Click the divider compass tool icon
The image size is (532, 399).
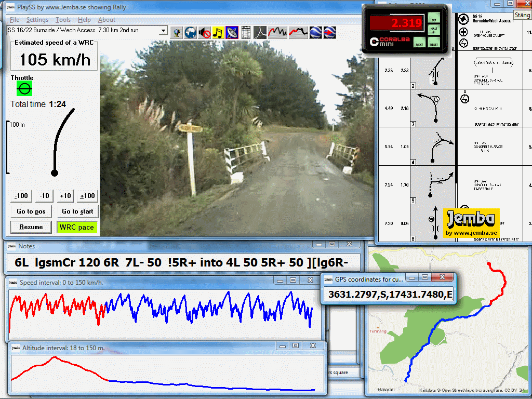click(x=259, y=33)
